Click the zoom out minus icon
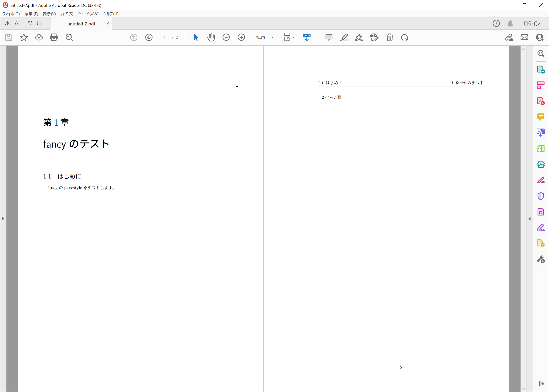This screenshot has height=392, width=549. (226, 37)
